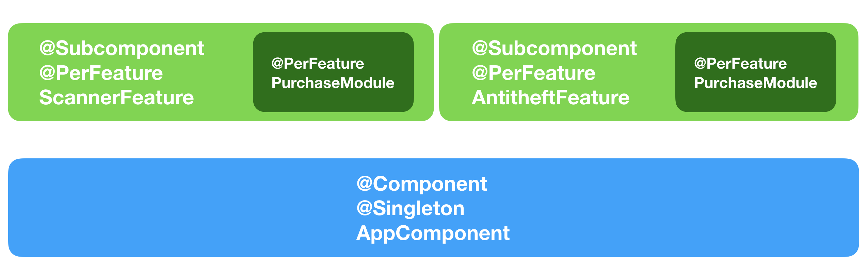Click PurchaseModule text in the right dark box

(755, 83)
